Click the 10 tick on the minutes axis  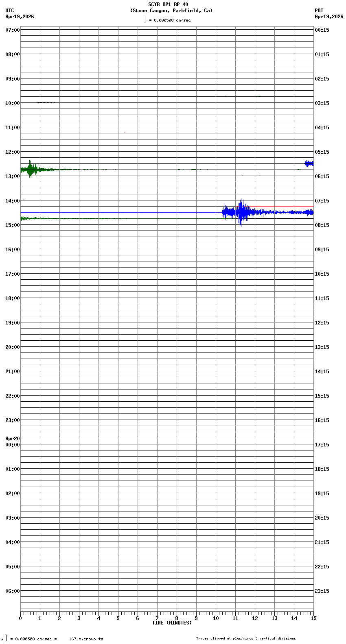(x=216, y=618)
